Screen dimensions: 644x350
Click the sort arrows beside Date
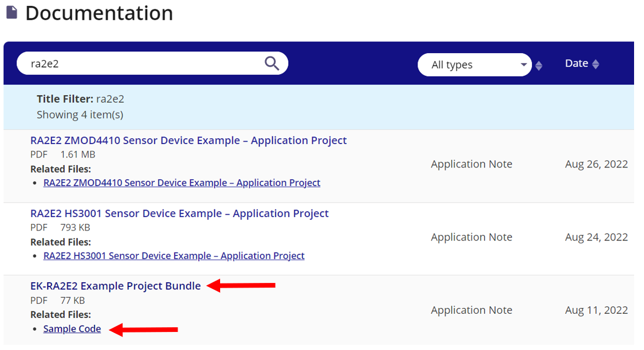596,64
